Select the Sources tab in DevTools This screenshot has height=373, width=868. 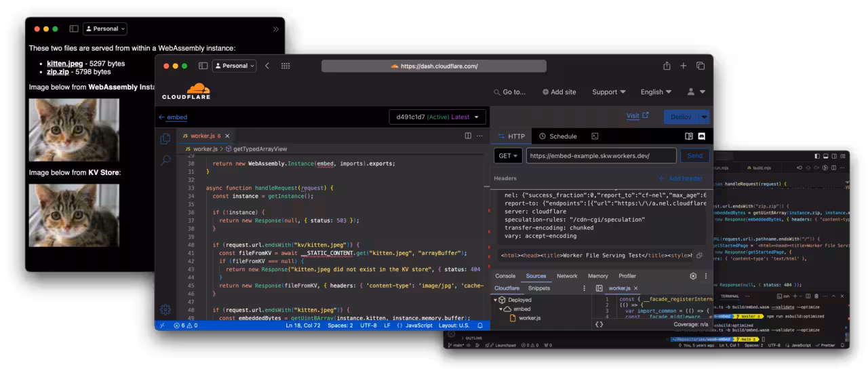pyautogui.click(x=536, y=276)
